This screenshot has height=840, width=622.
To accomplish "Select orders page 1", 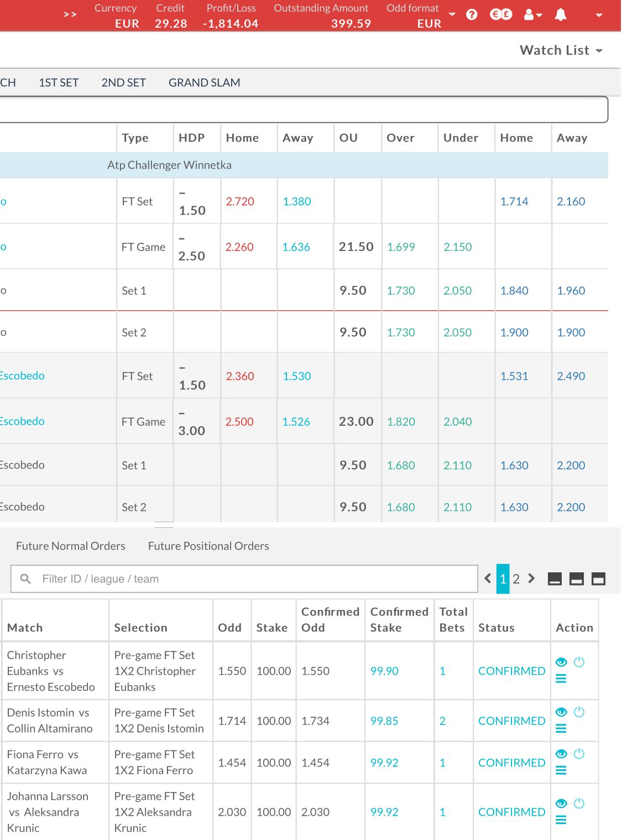I will tap(503, 579).
